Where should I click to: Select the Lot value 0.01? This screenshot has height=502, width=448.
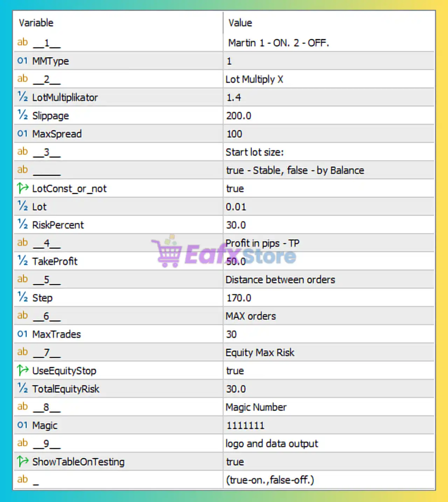[x=236, y=207]
